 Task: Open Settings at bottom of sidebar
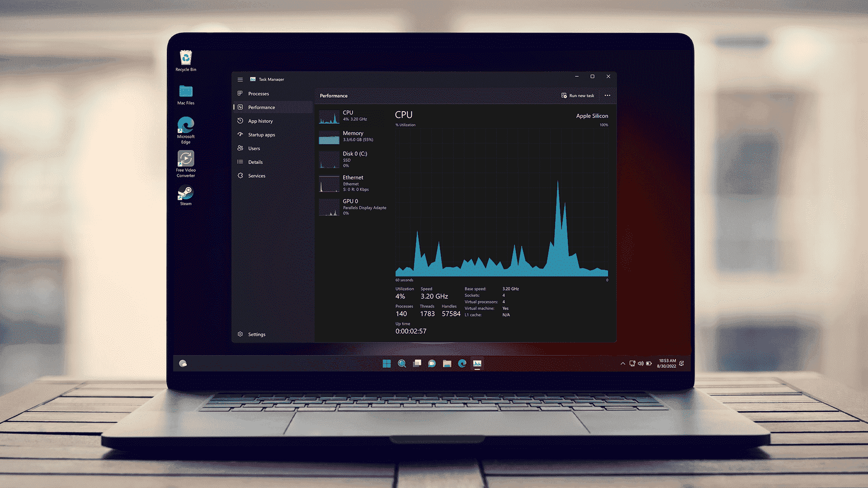(256, 334)
